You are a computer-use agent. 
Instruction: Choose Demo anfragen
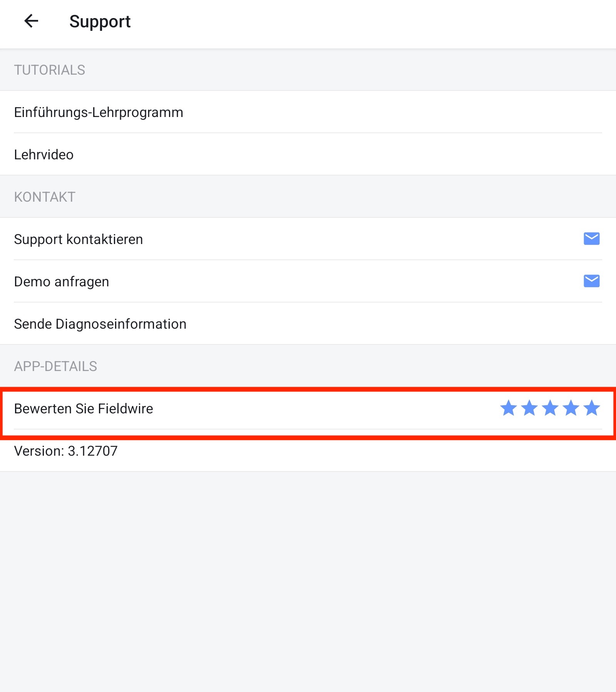point(308,281)
